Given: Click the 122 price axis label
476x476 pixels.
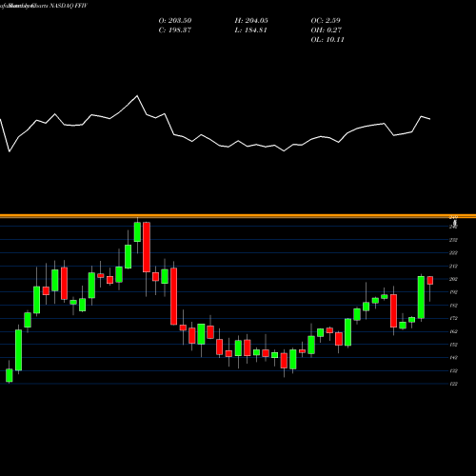Looking at the screenshot, I should 453,384.
